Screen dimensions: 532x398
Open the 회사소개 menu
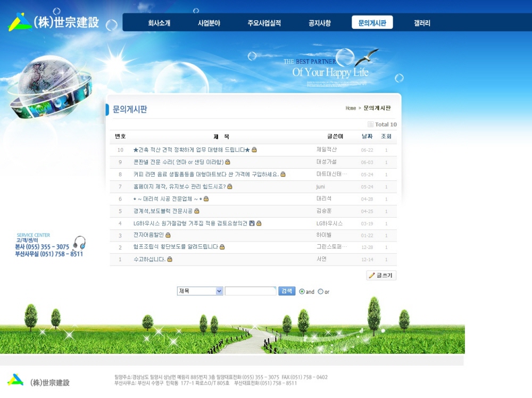click(159, 23)
